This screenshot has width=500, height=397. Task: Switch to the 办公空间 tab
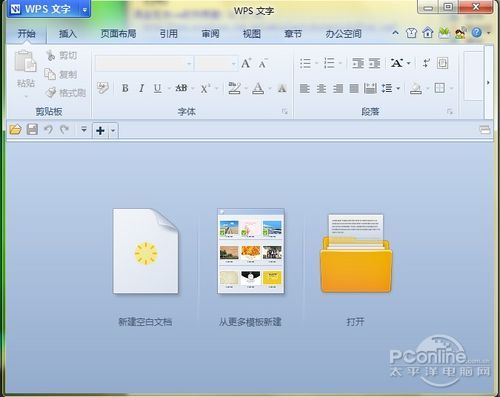click(x=343, y=34)
